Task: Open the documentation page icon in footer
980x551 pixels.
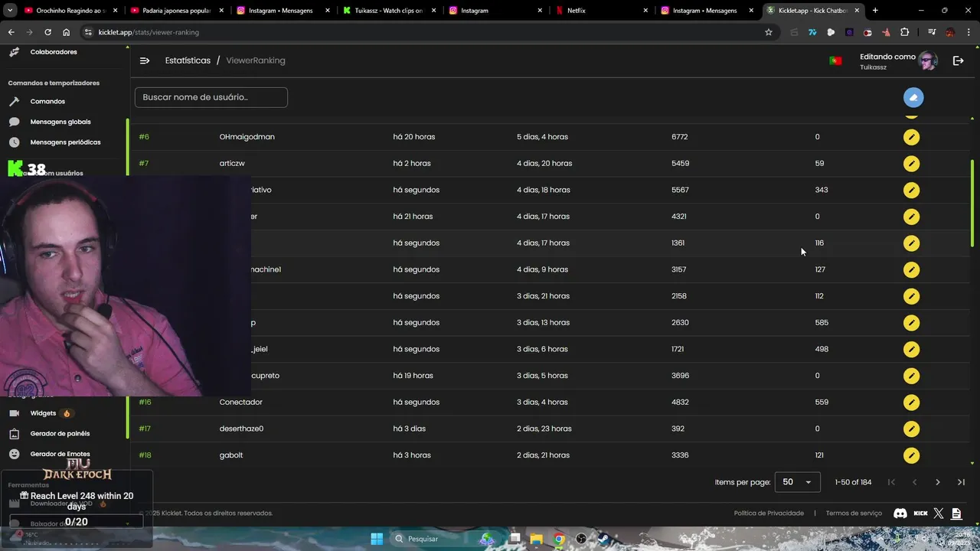Action: [x=956, y=514]
